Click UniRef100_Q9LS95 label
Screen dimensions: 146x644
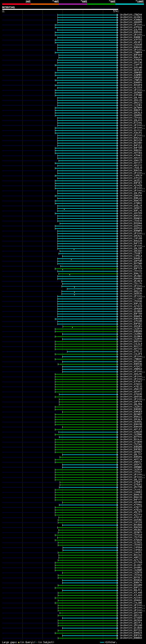[131, 249]
